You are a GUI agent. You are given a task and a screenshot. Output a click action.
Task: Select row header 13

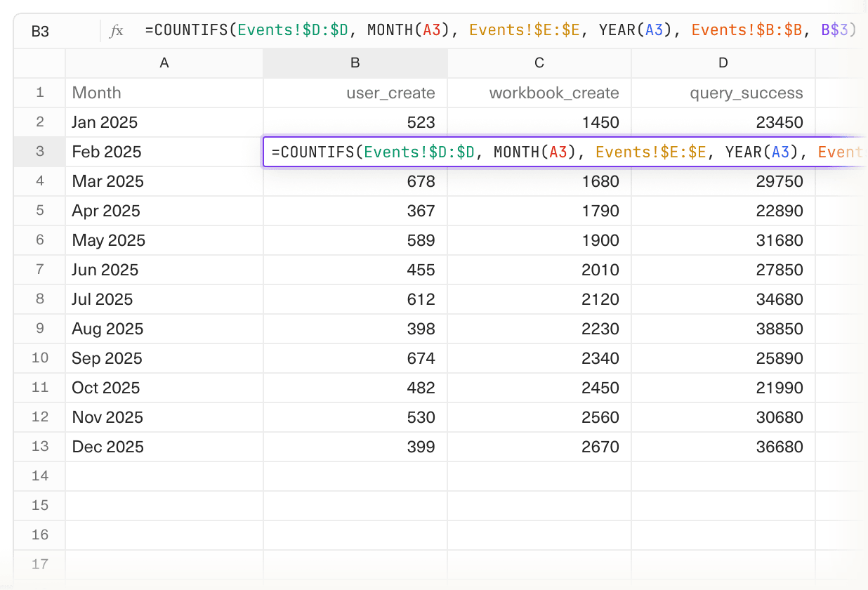[39, 447]
